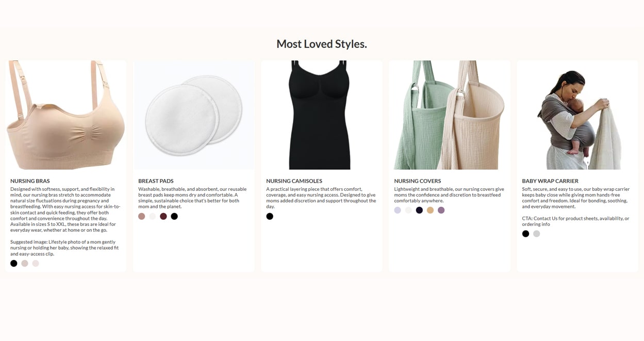The width and height of the screenshot is (644, 341).
Task: View the black nursing camisole image
Action: 321,115
